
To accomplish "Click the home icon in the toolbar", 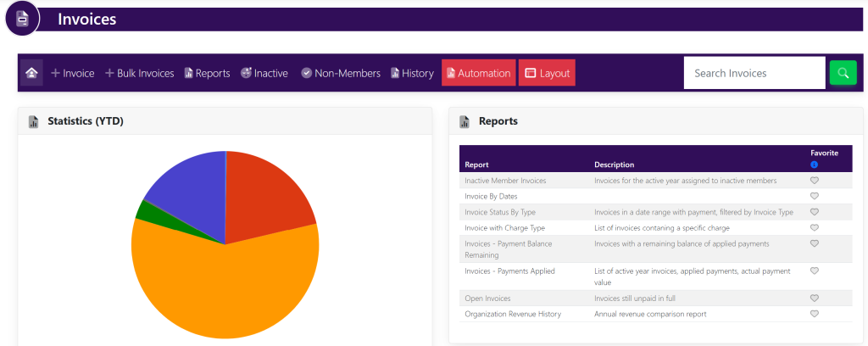I will [x=31, y=73].
